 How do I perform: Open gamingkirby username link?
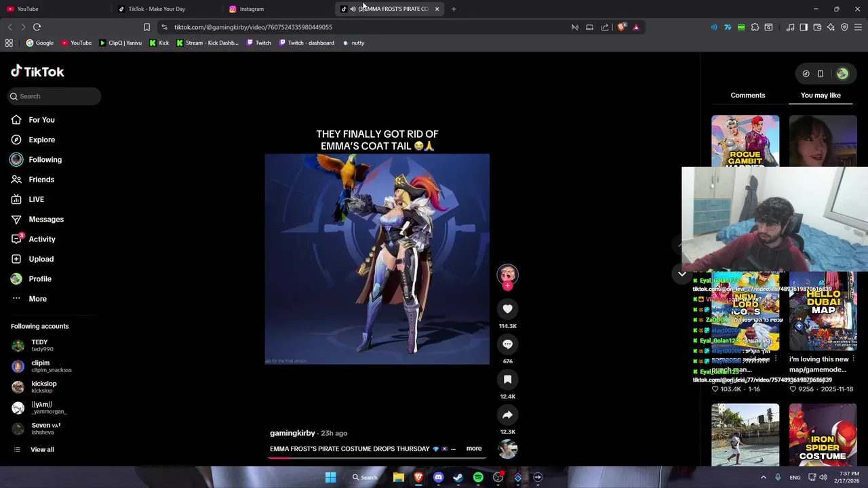pos(292,433)
